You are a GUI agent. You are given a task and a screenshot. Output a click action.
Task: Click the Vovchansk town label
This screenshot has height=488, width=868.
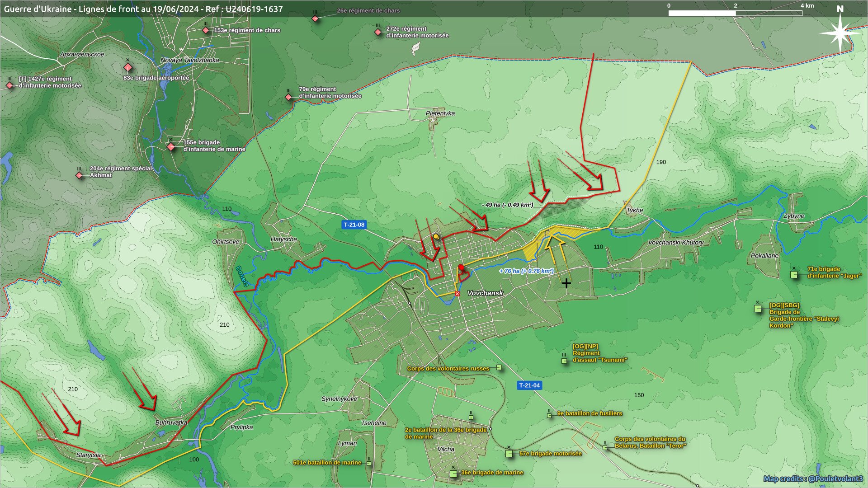coord(485,293)
